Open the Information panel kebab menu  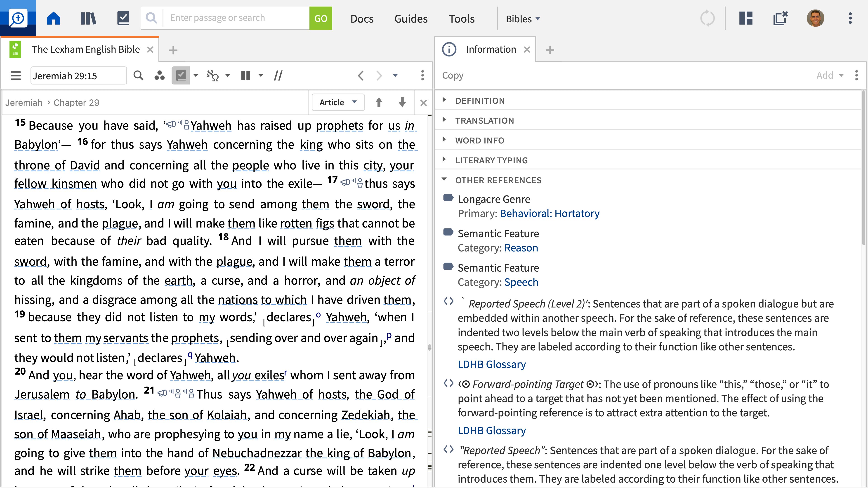856,75
